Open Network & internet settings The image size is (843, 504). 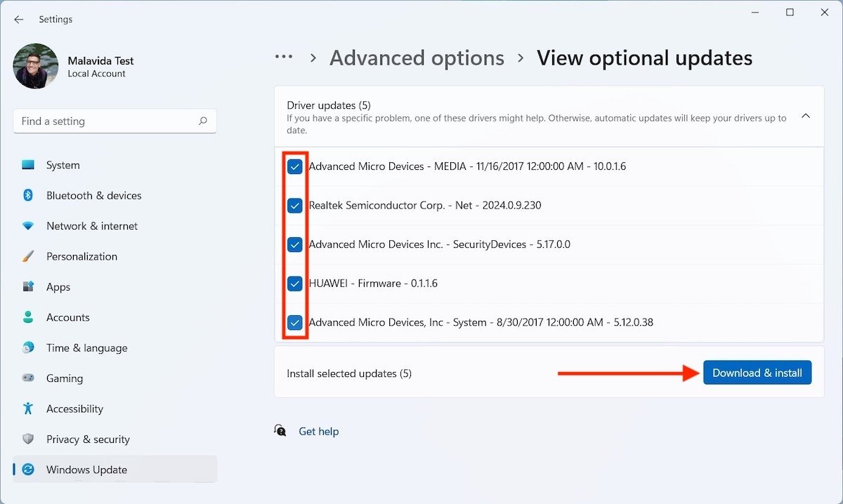[x=115, y=226]
